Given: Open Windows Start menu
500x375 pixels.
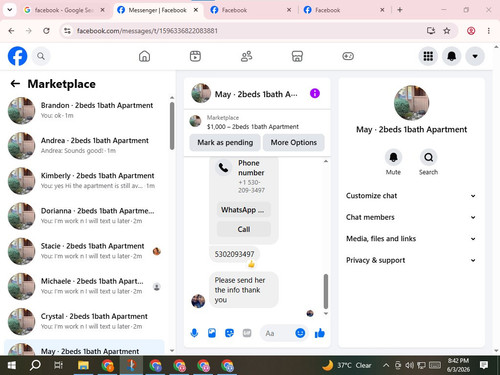Looking at the screenshot, I should tap(12, 366).
